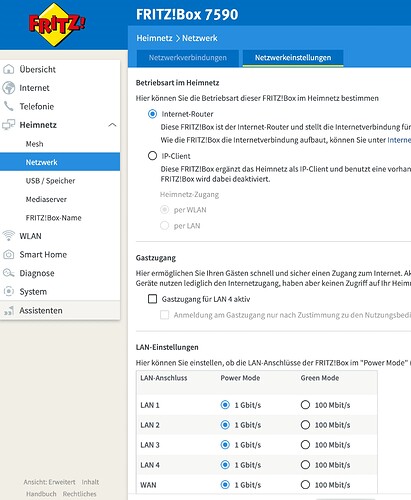Choose Heimnetz-Zugang per WLAN
411x500 pixels.
(x=165, y=210)
